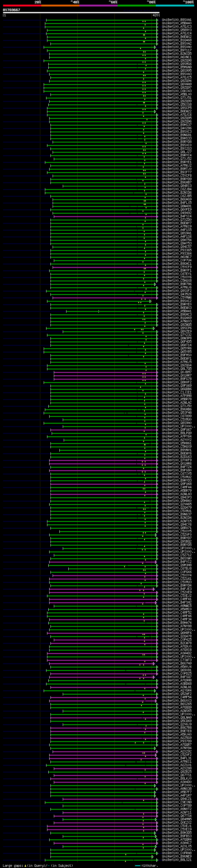Open hit UniRef100_A7QJC3
197x868 pixels.
(x=176, y=26)
